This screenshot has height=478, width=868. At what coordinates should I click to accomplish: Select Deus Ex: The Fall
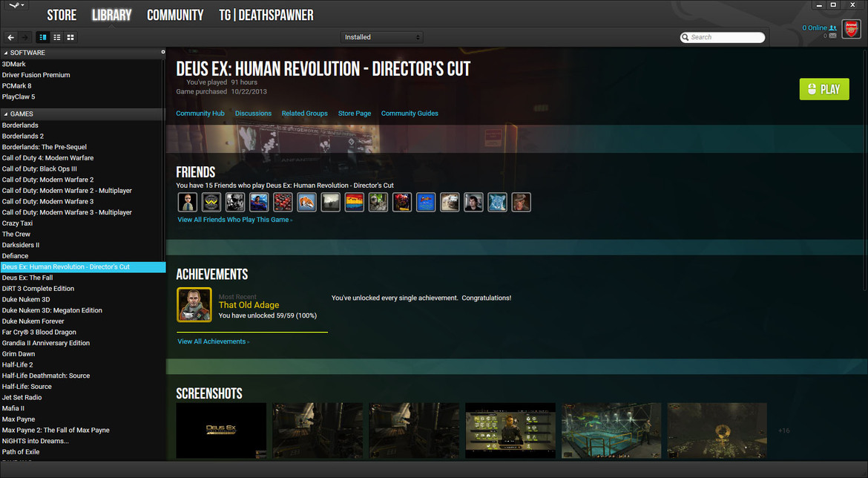coord(82,278)
